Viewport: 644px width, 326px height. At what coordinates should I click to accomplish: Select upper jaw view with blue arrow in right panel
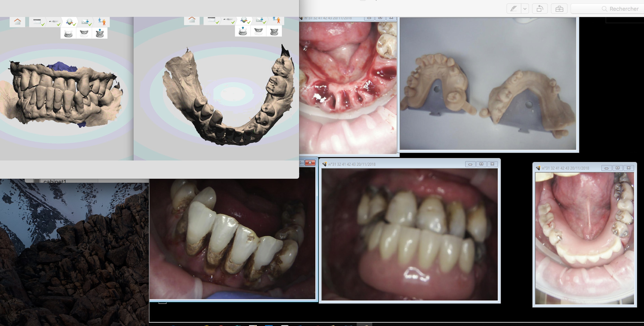point(242,31)
